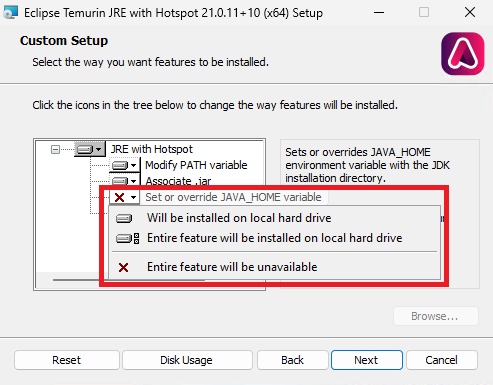Click the Reset button
The width and height of the screenshot is (493, 385).
click(x=67, y=360)
